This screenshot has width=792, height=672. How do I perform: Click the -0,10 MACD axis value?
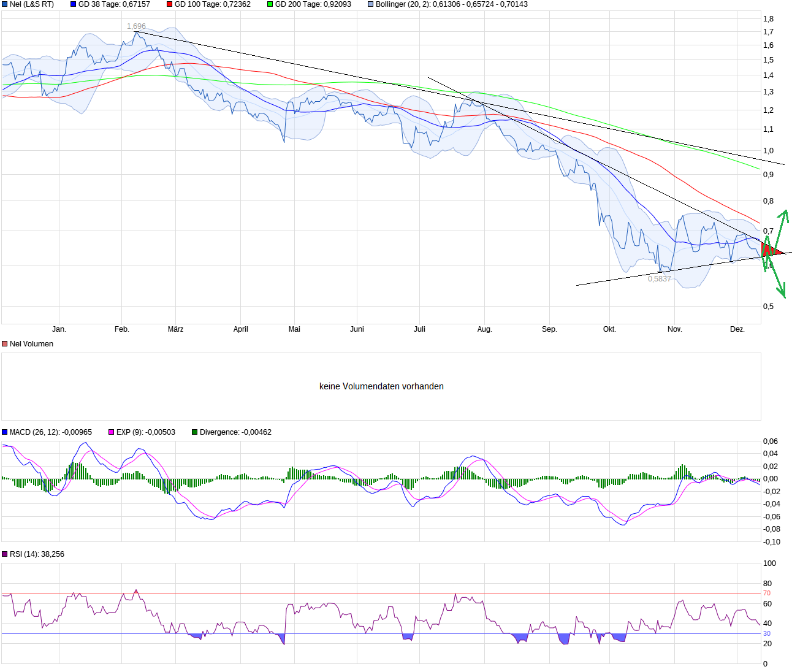tap(771, 542)
